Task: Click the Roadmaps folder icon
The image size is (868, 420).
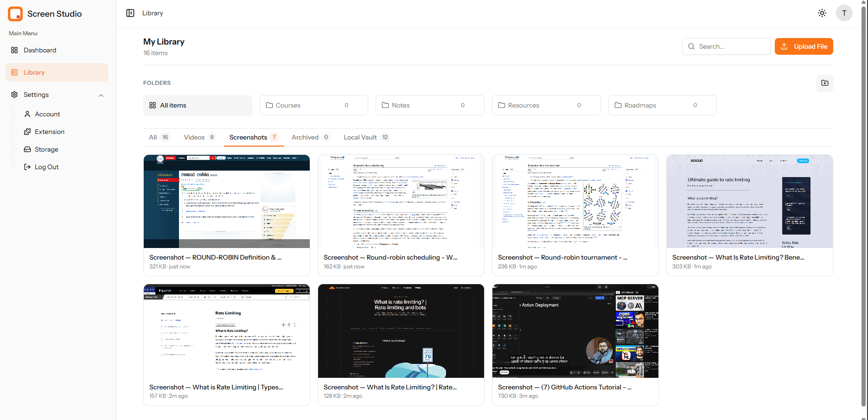Action: click(618, 105)
